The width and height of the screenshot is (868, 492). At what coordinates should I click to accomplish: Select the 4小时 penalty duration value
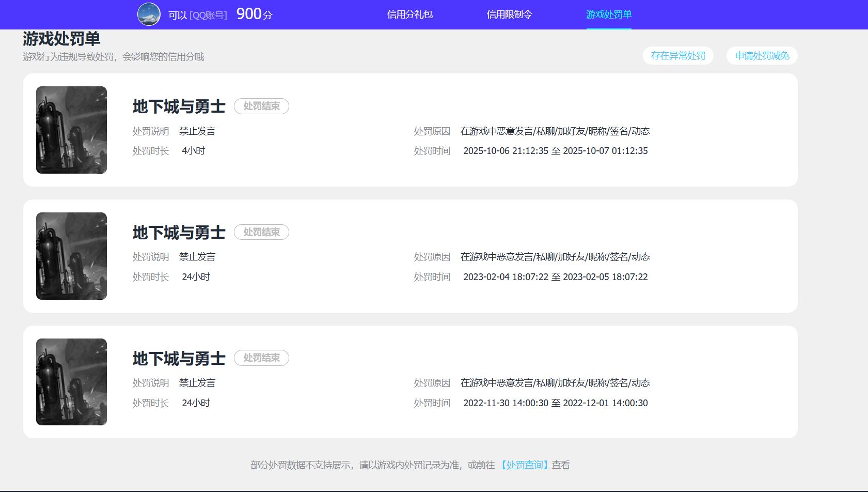(x=194, y=151)
